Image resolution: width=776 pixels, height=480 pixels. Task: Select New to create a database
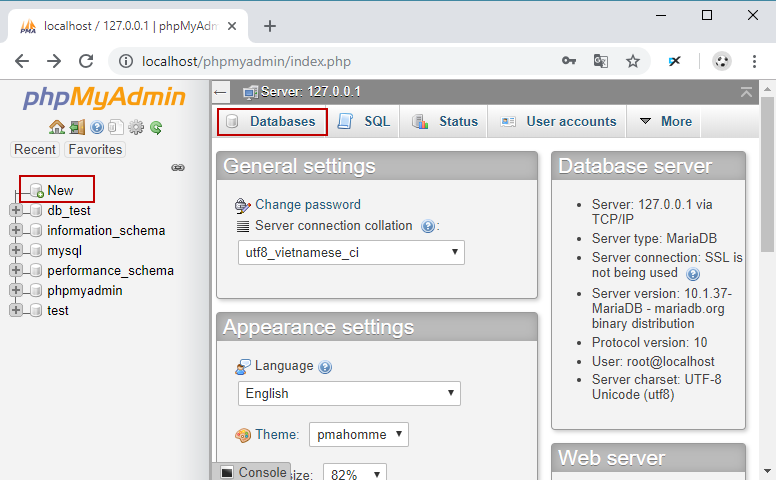click(59, 190)
